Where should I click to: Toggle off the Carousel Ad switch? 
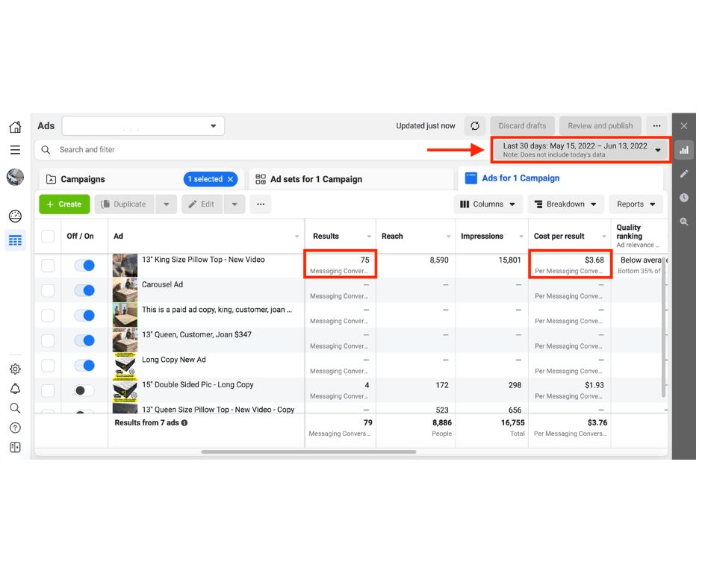(84, 290)
